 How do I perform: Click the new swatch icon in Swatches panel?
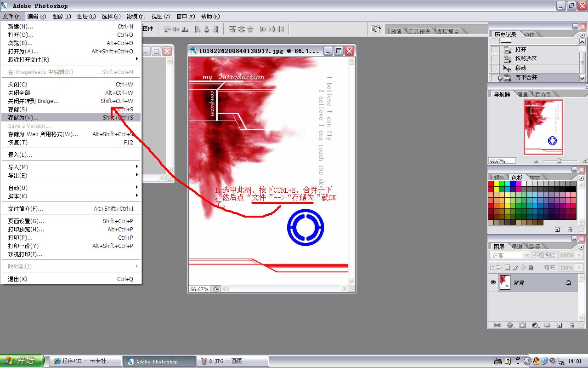tap(557, 229)
